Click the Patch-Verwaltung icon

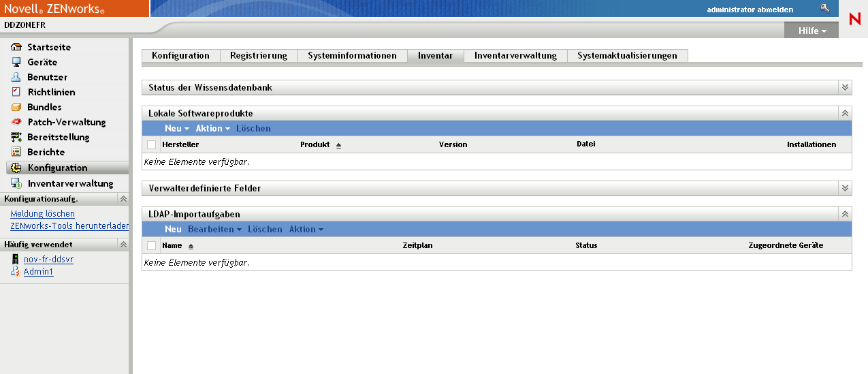[16, 122]
